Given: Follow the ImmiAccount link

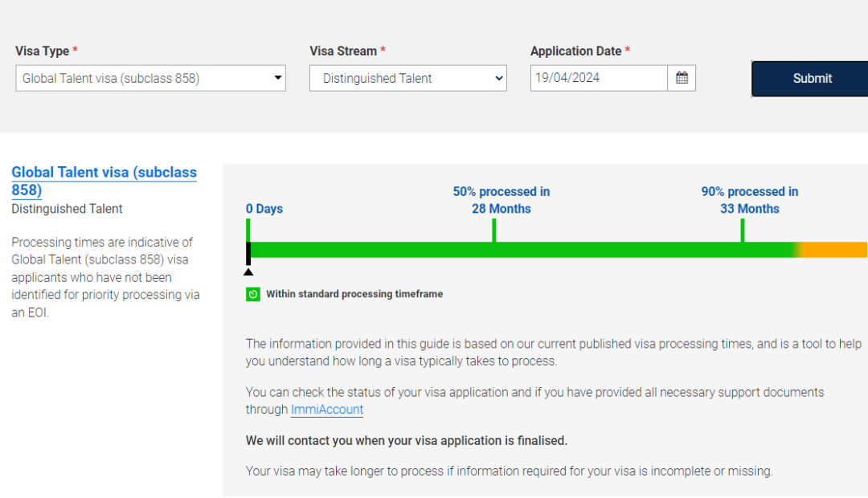Looking at the screenshot, I should (x=327, y=410).
